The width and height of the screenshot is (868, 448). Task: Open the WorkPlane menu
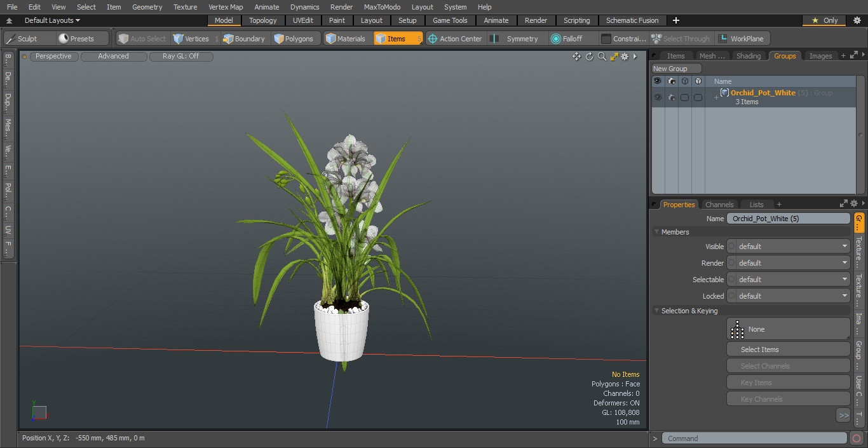coord(742,39)
